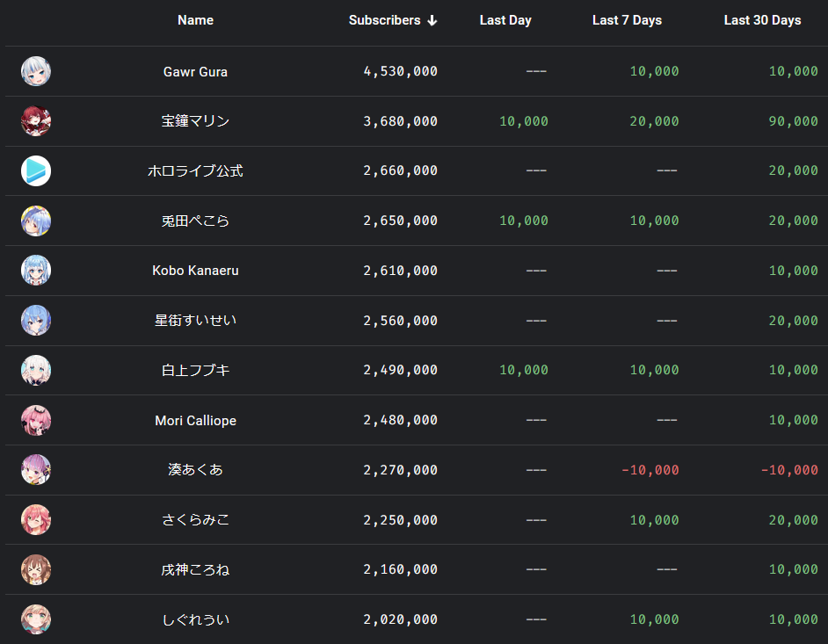The height and width of the screenshot is (644, 828).
Task: Open 星街すいせい's avatar icon
Action: pos(36,321)
